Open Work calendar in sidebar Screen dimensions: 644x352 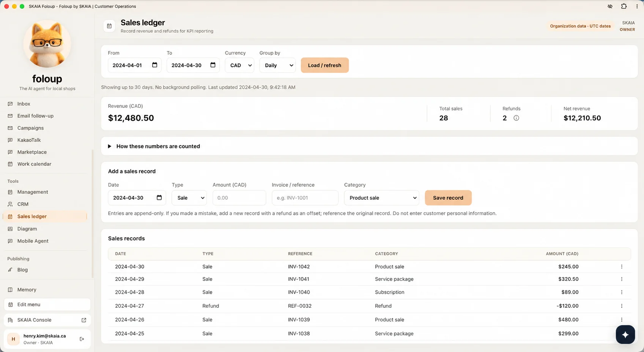pyautogui.click(x=34, y=164)
